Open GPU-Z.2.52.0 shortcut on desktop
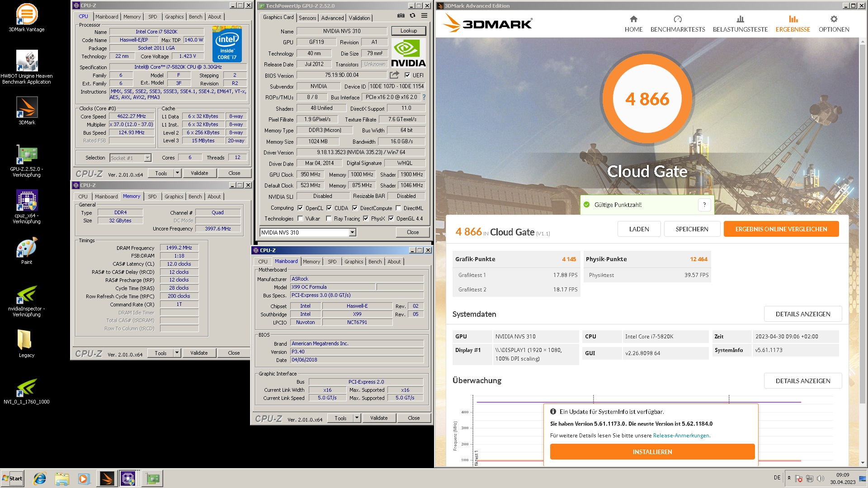The image size is (868, 488). click(27, 161)
